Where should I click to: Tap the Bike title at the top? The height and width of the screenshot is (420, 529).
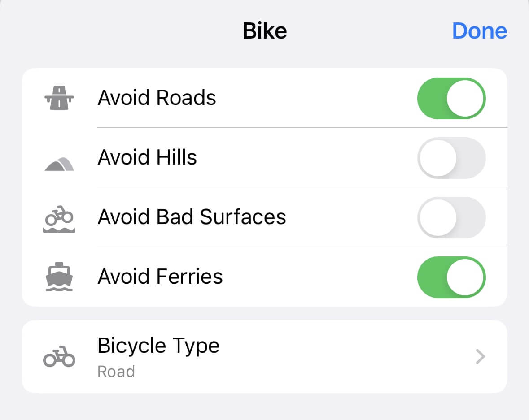tap(264, 30)
